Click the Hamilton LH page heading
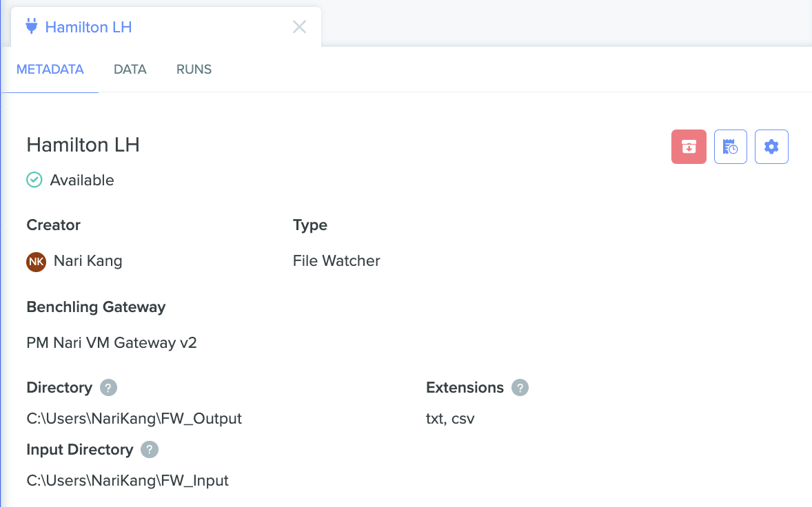This screenshot has width=812, height=507. click(x=83, y=145)
